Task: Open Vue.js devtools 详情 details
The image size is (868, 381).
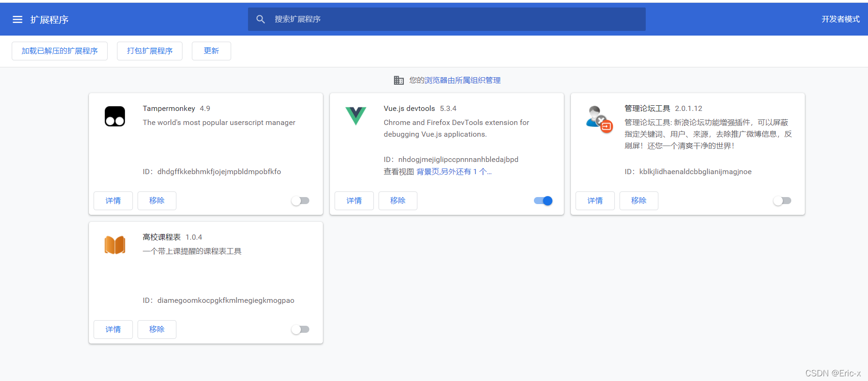Action: coord(354,201)
